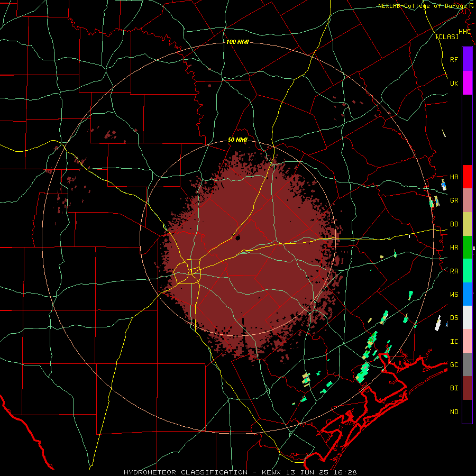Click the KEWX station identifier

click(272, 472)
